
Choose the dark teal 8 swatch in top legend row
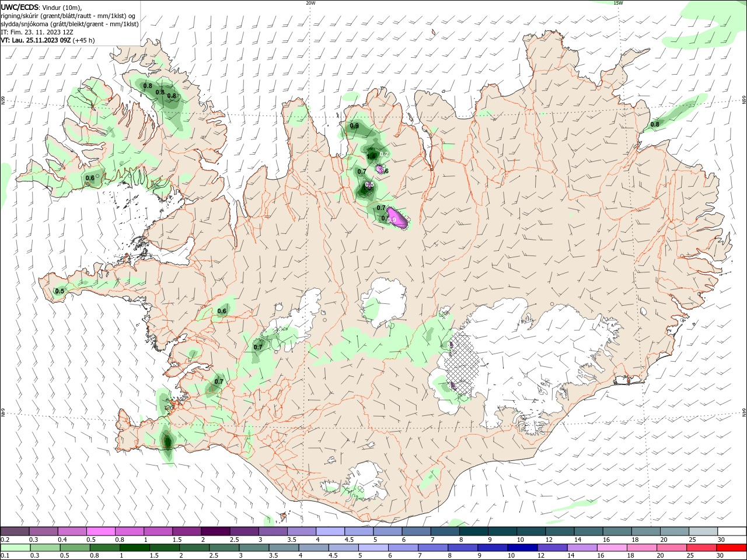coord(473,531)
